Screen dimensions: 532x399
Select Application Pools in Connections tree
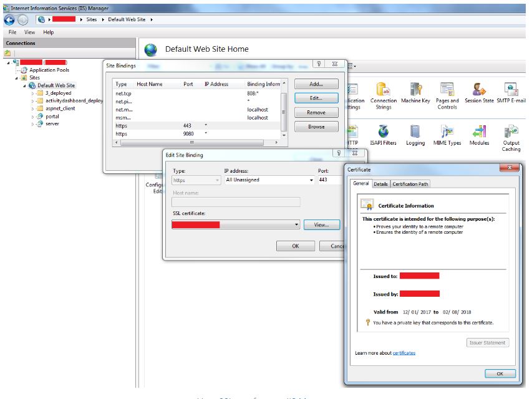(x=49, y=70)
